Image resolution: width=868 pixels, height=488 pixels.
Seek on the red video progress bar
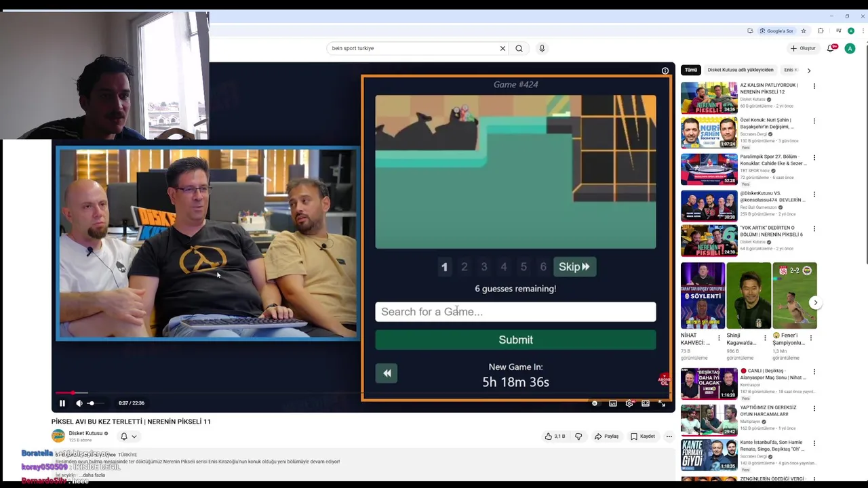point(363,392)
